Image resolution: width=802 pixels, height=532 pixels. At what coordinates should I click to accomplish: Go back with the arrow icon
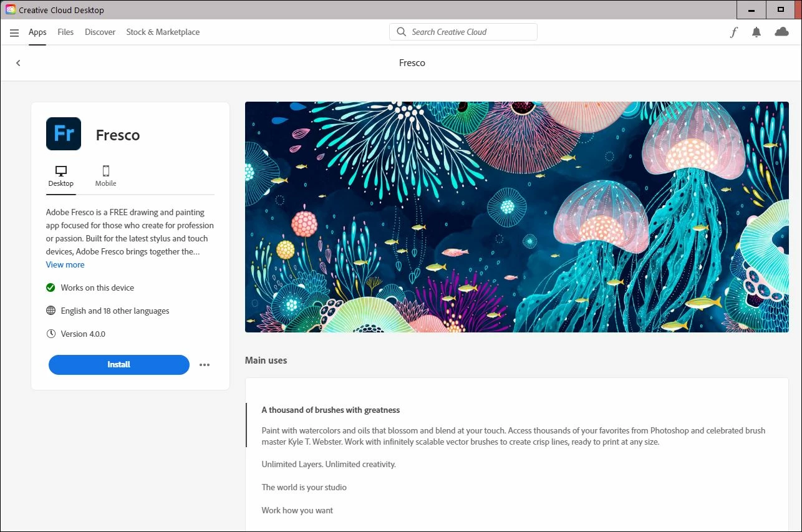point(18,63)
